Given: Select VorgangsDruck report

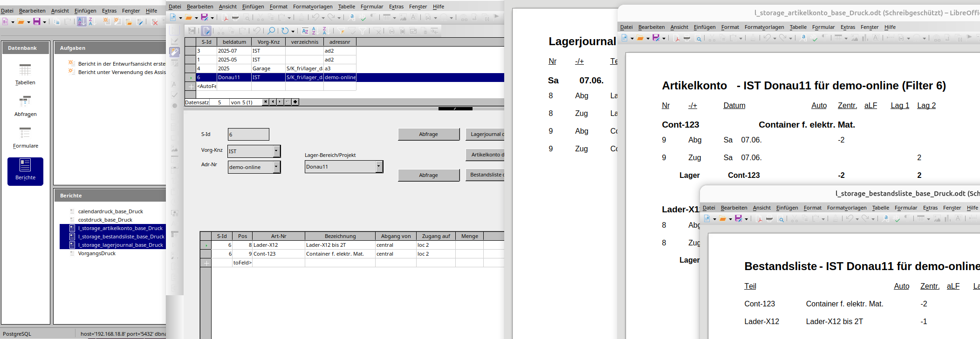Looking at the screenshot, I should pos(97,253).
